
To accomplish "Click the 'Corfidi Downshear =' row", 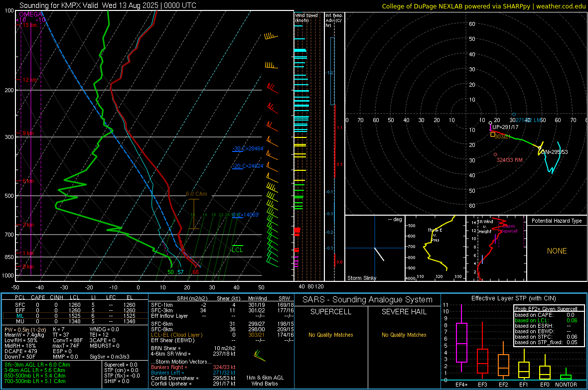I will click(193, 378).
